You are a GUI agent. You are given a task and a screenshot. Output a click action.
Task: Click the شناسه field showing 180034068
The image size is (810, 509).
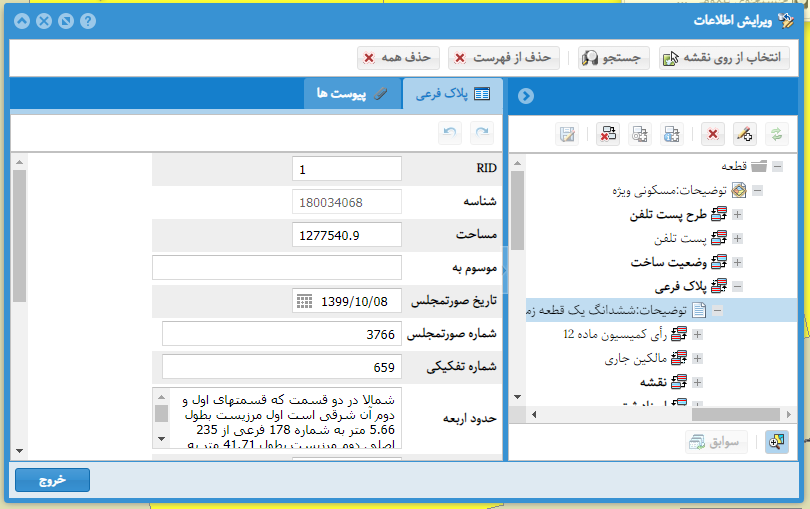click(x=347, y=202)
